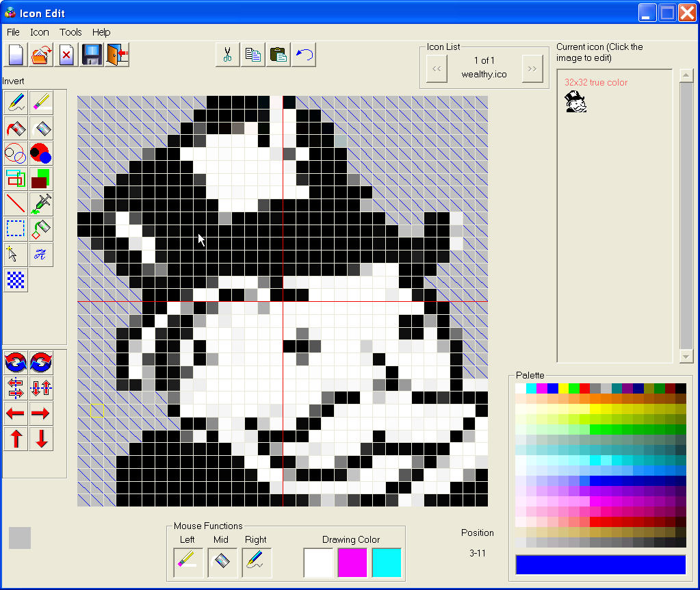This screenshot has width=700, height=590.
Task: Select the outlined circles ellipse tool
Action: tap(16, 153)
